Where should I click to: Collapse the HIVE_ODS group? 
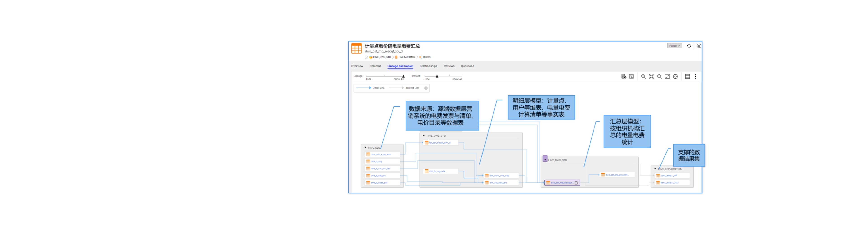coord(365,148)
